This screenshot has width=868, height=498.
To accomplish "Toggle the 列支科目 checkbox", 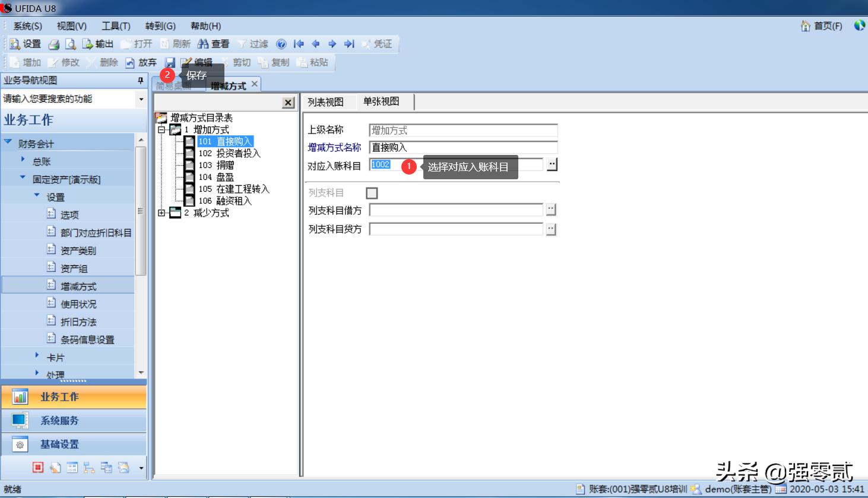I will [371, 192].
